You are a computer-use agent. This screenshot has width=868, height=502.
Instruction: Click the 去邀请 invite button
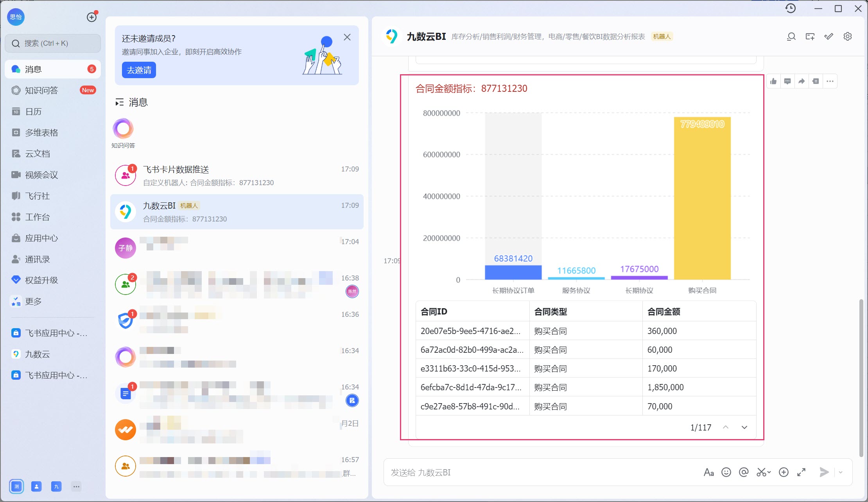139,70
